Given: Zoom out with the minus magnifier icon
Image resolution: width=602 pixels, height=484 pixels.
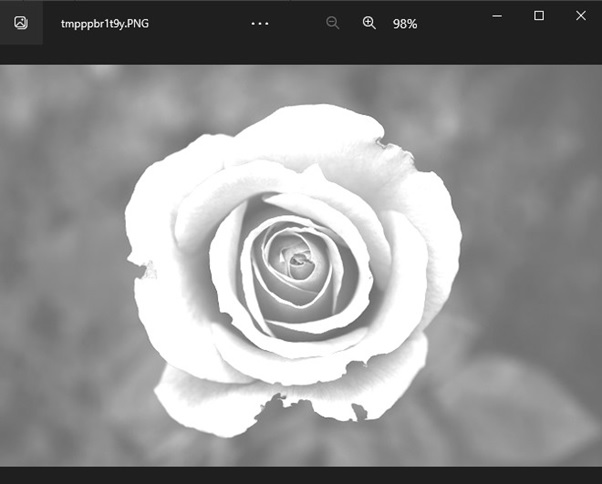Looking at the screenshot, I should [x=332, y=23].
